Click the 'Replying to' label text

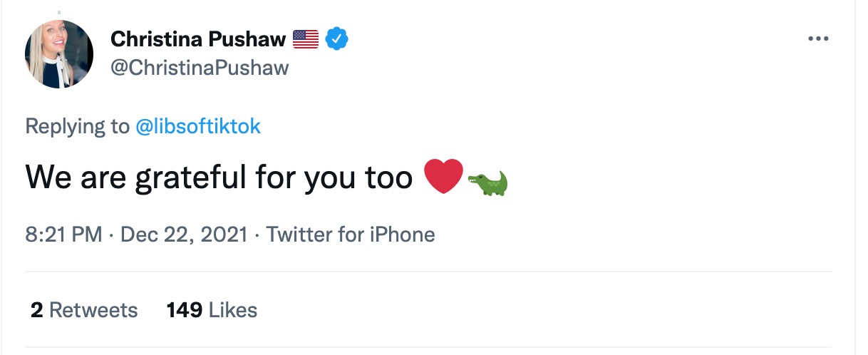[77, 126]
